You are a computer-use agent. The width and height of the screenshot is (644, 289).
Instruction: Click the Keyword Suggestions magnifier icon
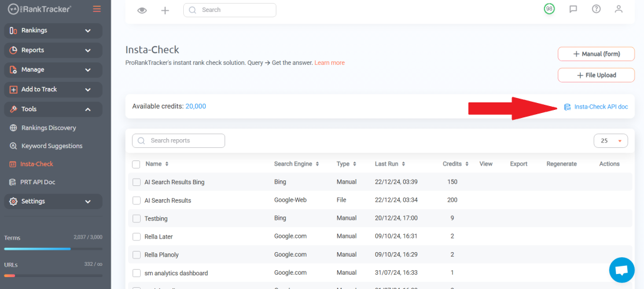point(13,146)
